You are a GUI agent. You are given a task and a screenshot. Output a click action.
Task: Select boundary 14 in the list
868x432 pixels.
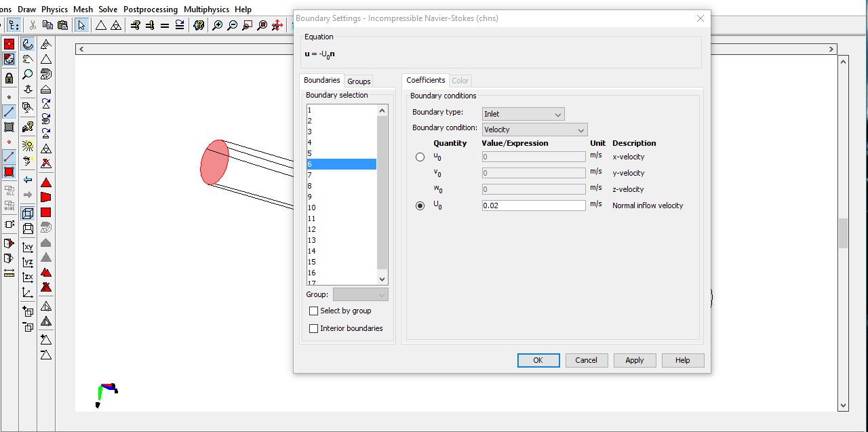click(x=342, y=251)
